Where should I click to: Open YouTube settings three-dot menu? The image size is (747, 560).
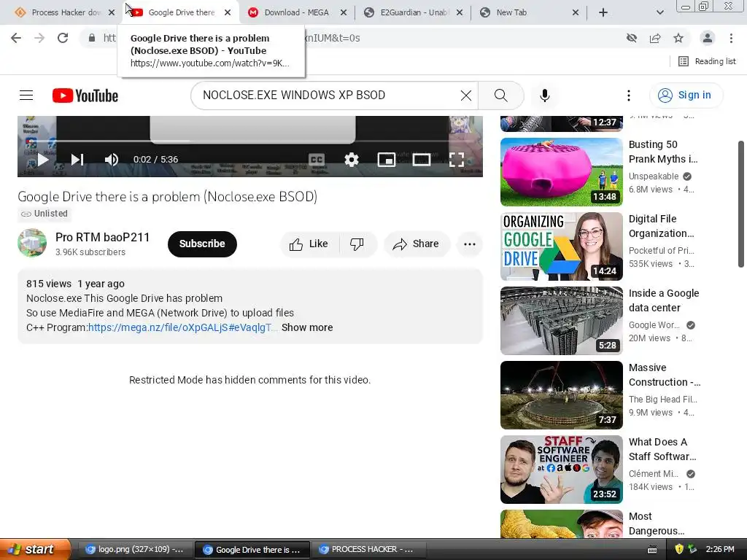click(628, 96)
